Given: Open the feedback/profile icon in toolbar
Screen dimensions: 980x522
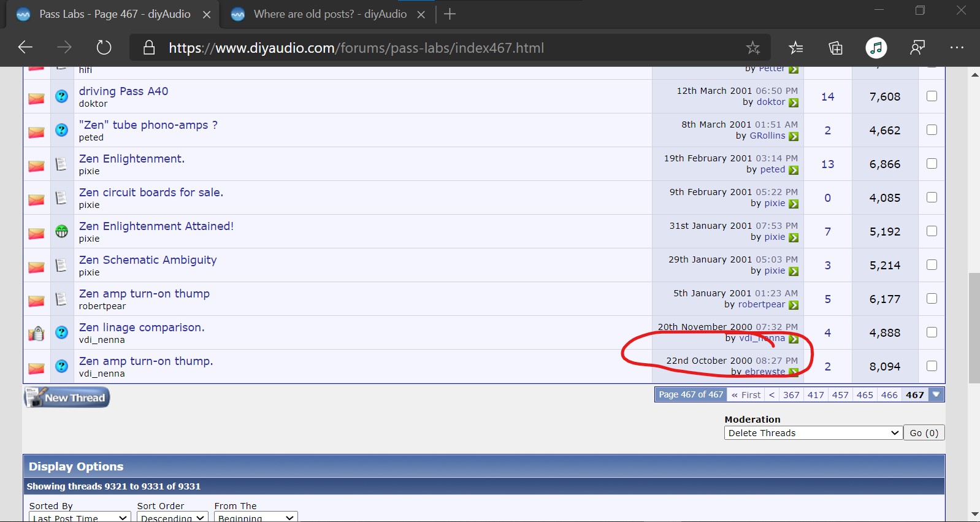Looking at the screenshot, I should point(917,48).
